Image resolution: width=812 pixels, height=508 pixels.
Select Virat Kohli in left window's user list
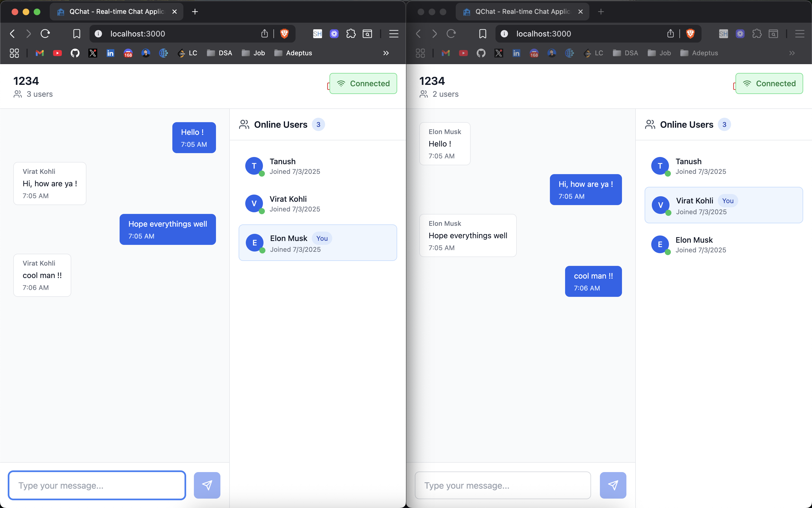pyautogui.click(x=318, y=204)
